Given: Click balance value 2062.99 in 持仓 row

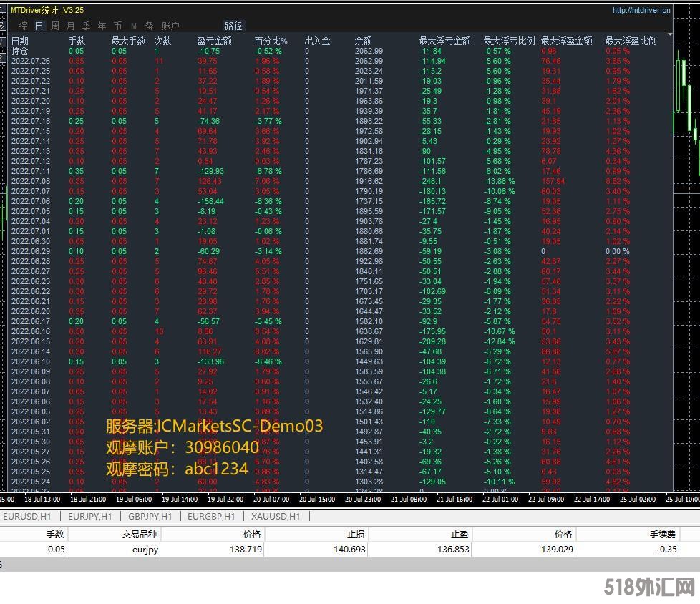Looking at the screenshot, I should tap(369, 51).
